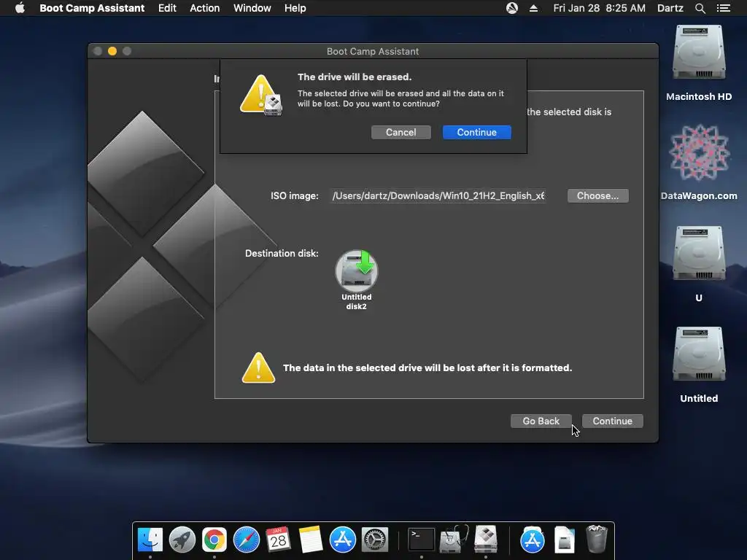Viewport: 747px width, 560px height.
Task: Select the Untitled disk2 destination disk
Action: pyautogui.click(x=356, y=279)
